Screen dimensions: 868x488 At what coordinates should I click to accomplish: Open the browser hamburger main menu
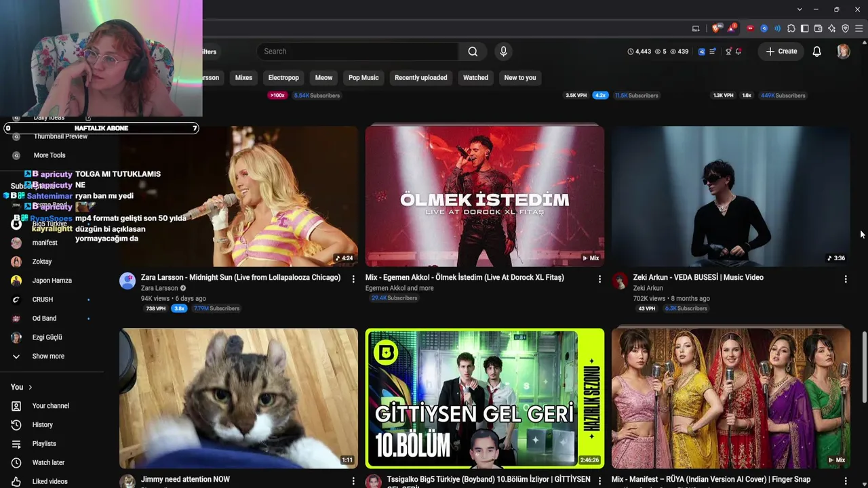[x=859, y=28]
